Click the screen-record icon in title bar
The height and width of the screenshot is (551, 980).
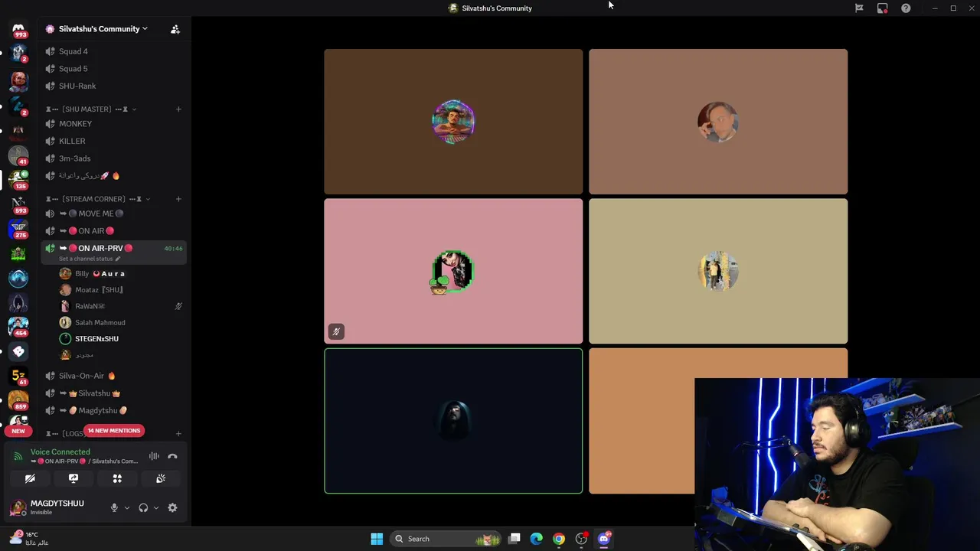882,8
